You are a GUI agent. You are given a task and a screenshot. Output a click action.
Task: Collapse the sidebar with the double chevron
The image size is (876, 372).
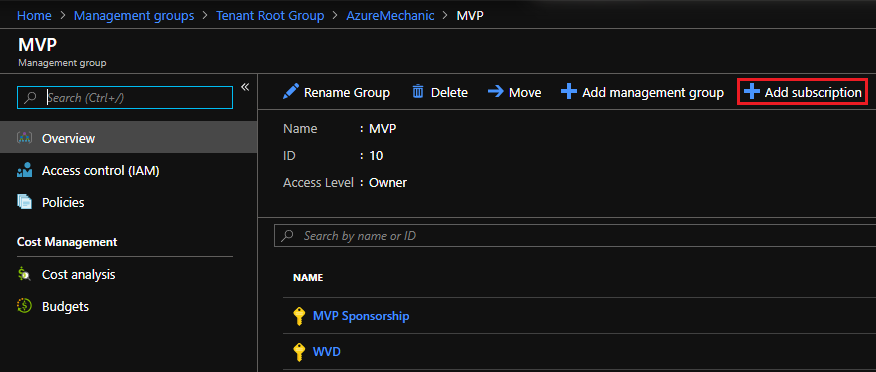pyautogui.click(x=245, y=87)
